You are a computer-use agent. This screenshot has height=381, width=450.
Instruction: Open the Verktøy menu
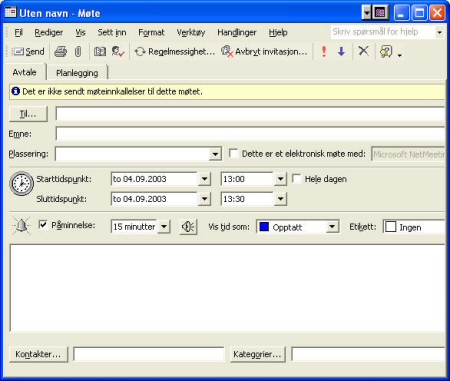tap(191, 32)
